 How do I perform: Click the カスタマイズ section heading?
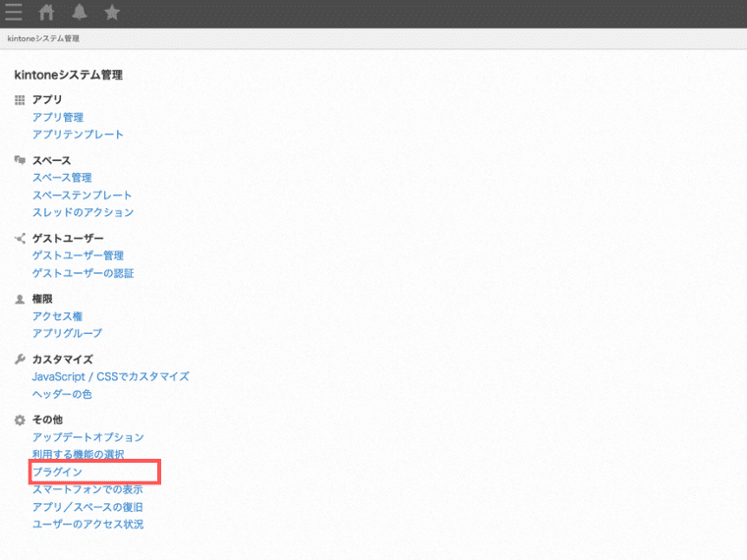coord(62,360)
